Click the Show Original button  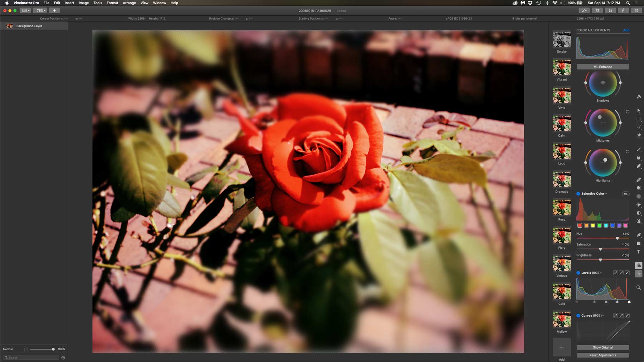point(603,347)
